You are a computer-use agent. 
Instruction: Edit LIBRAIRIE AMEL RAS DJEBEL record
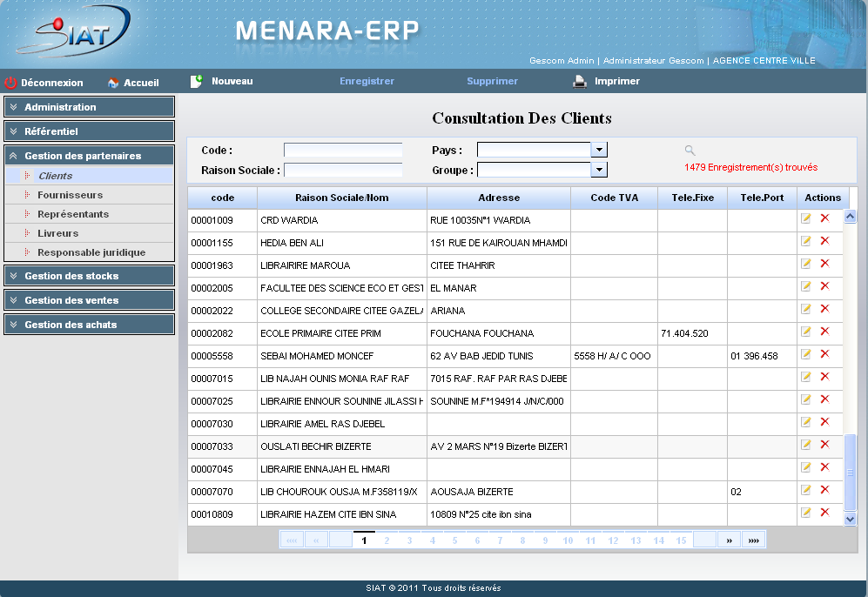[806, 422]
